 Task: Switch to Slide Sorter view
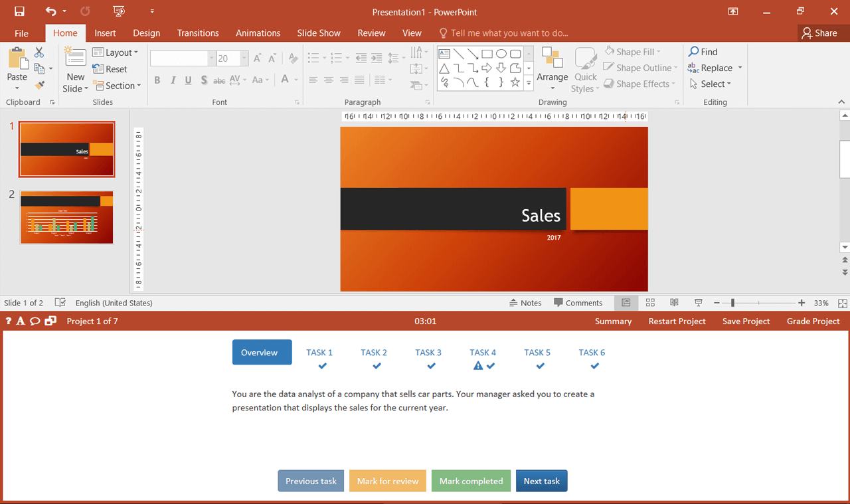[x=650, y=303]
